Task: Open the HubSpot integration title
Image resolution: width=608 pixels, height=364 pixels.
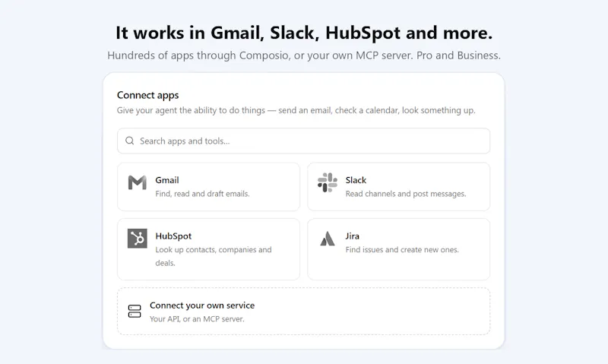Action: 173,236
